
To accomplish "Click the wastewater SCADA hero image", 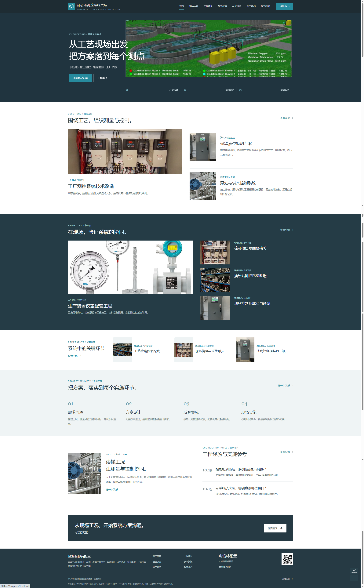I will (x=209, y=48).
